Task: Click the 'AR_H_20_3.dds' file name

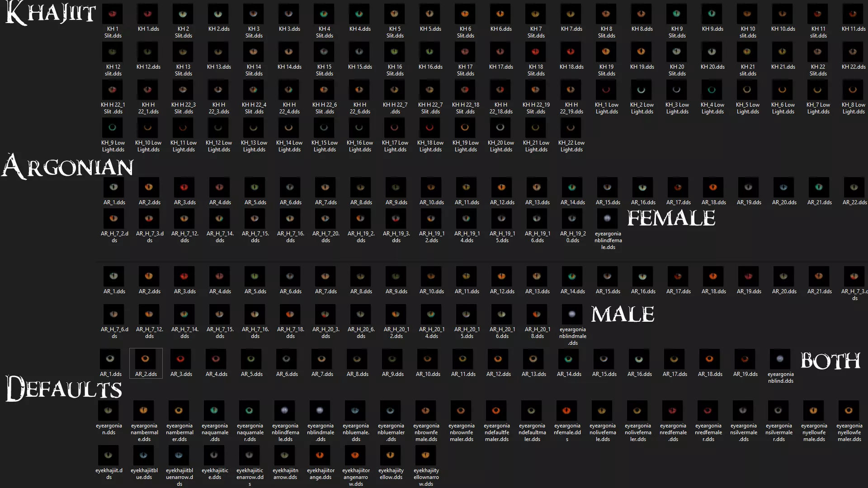Action: [x=325, y=333]
